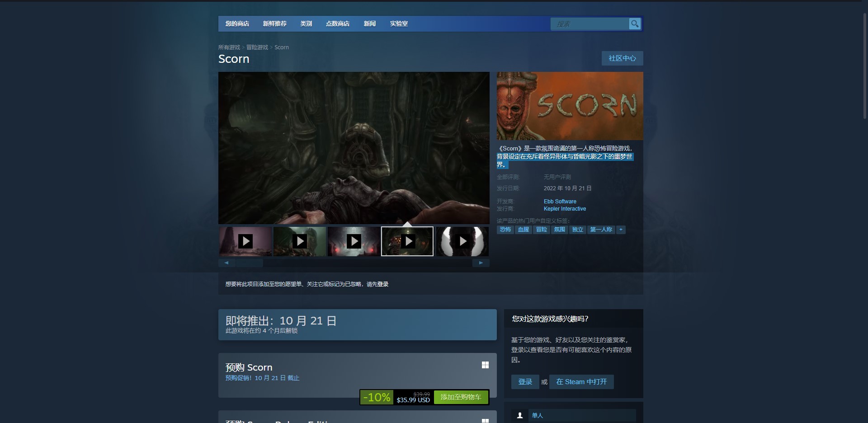Click the release date 2022 年 10 月 21 日
Viewport: 868px width, 423px height.
[567, 188]
